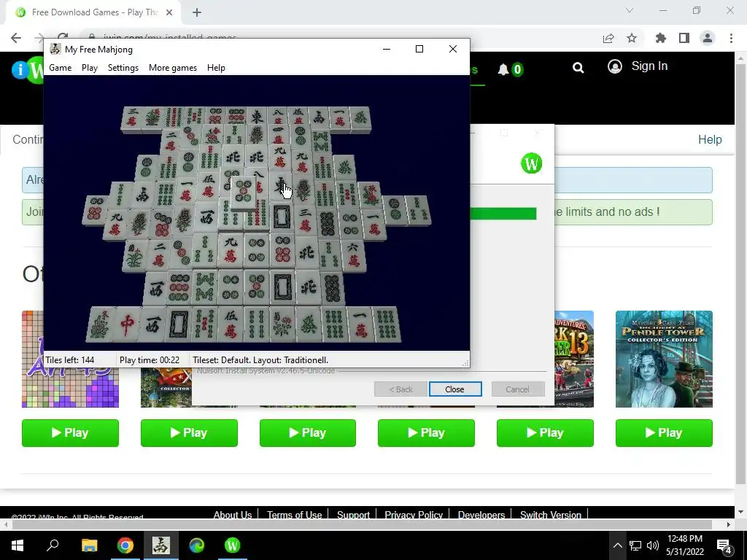
Task: Open the Chrome user profile avatar
Action: (708, 38)
